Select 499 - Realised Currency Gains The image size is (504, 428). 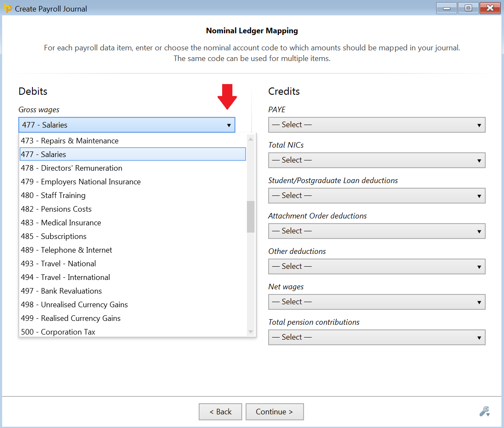pos(133,318)
